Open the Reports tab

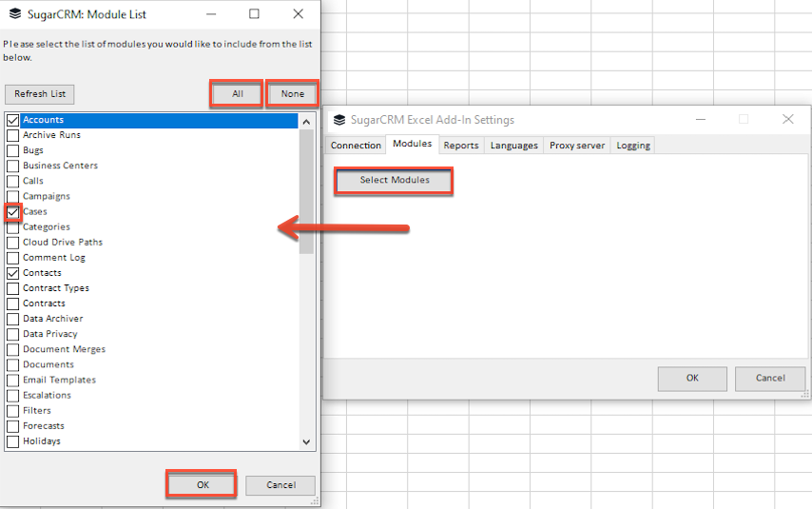(461, 146)
